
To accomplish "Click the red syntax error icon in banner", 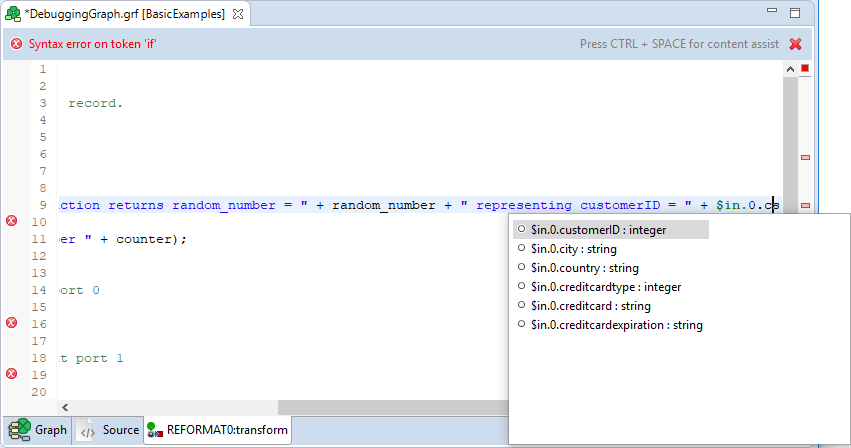I will click(16, 44).
